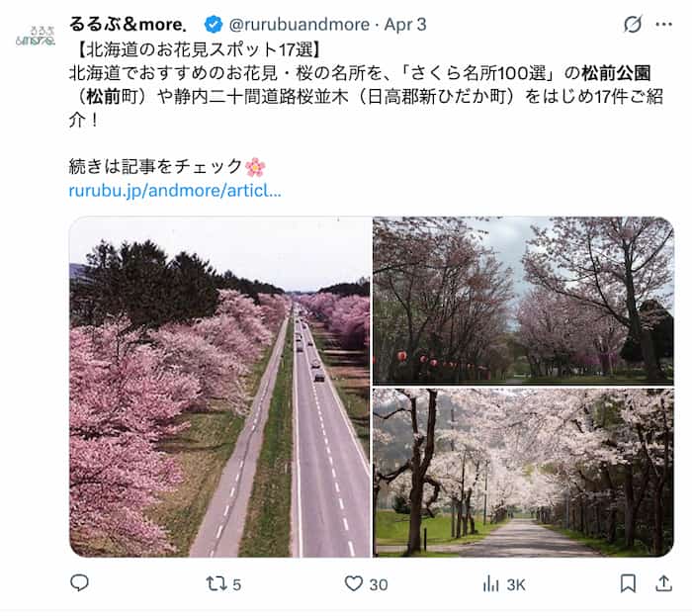This screenshot has width=692, height=616.
Task: Open the three-dots more options menu
Action: pos(663,25)
